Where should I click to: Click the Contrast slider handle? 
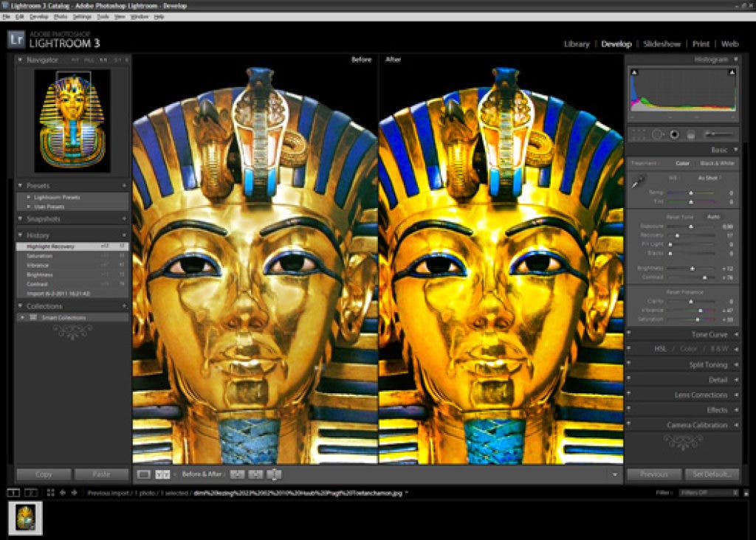[704, 277]
